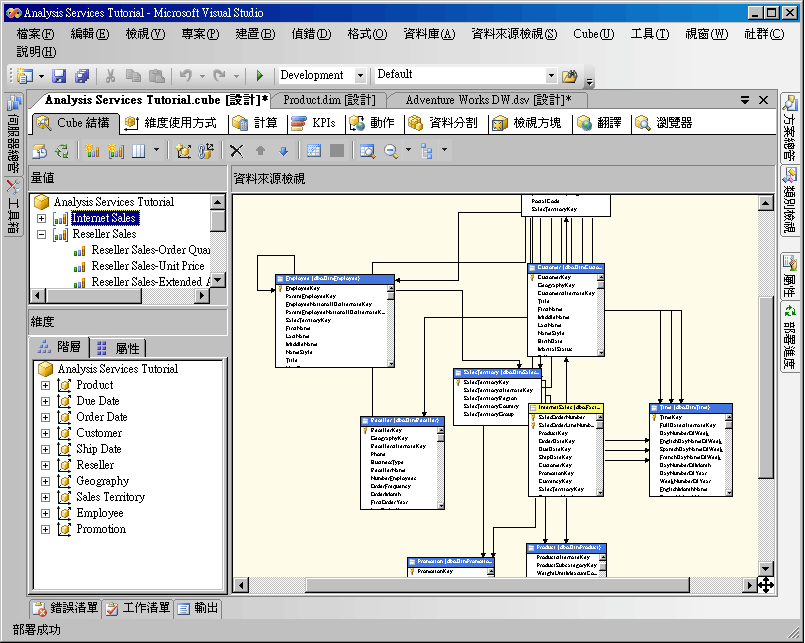Viewport: 805px width, 643px height.
Task: Click the Move Down arrow icon
Action: (x=283, y=151)
